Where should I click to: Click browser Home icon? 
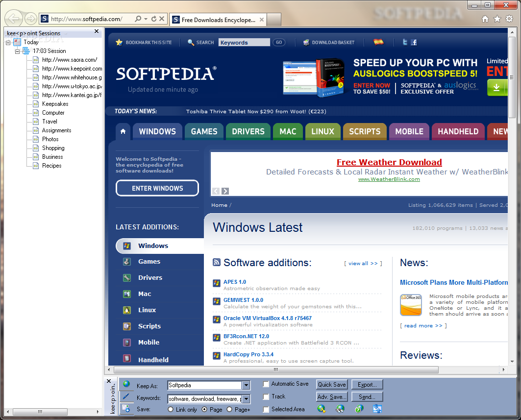point(485,19)
